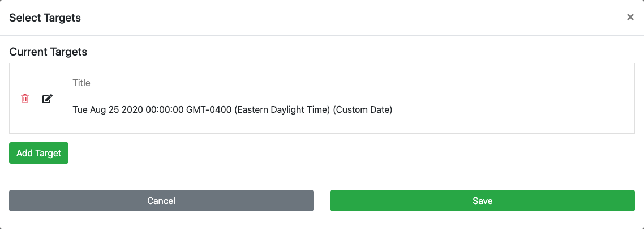Click the Title column label
This screenshot has height=229, width=644.
pyautogui.click(x=81, y=83)
